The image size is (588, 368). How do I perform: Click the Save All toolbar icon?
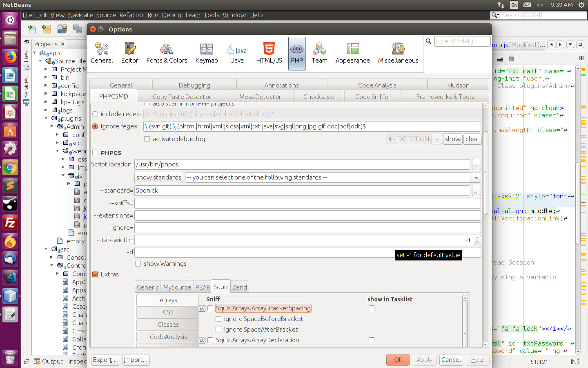[x=77, y=29]
